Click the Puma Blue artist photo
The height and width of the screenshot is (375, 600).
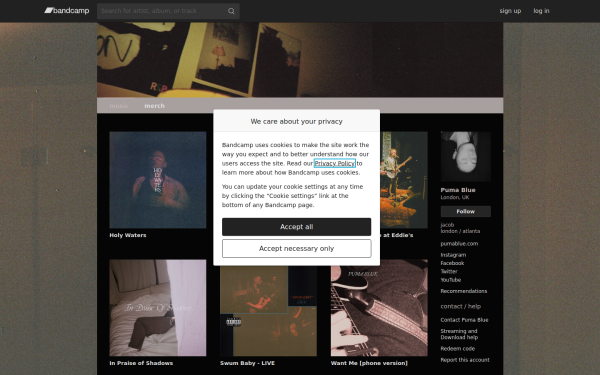pos(466,157)
